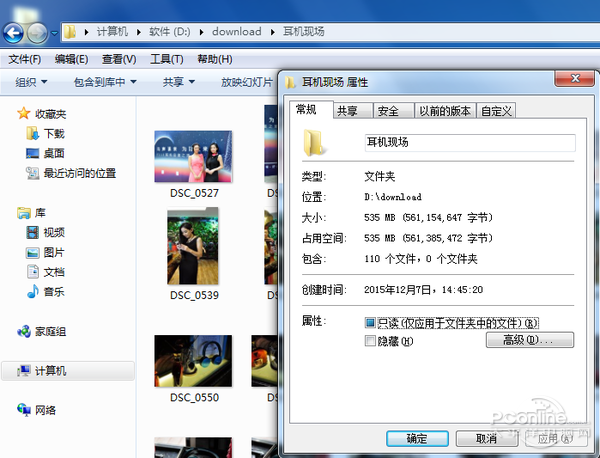The width and height of the screenshot is (600, 458).
Task: Open the 组织 dropdown in toolbar
Action: click(x=31, y=82)
